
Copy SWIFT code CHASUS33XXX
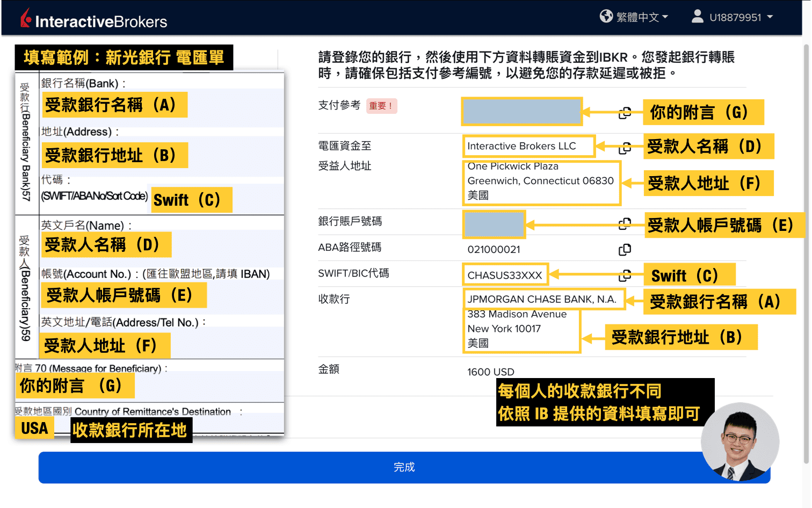click(x=625, y=274)
